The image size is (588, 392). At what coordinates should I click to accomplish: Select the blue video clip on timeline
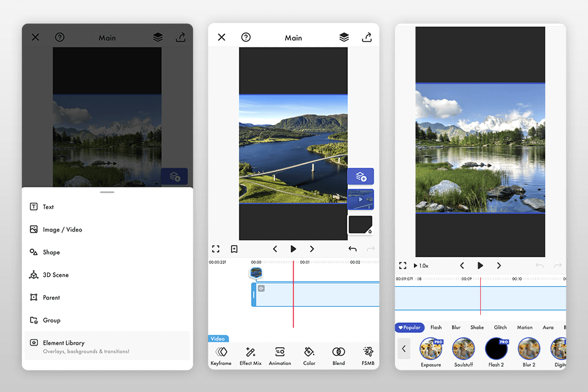click(315, 295)
